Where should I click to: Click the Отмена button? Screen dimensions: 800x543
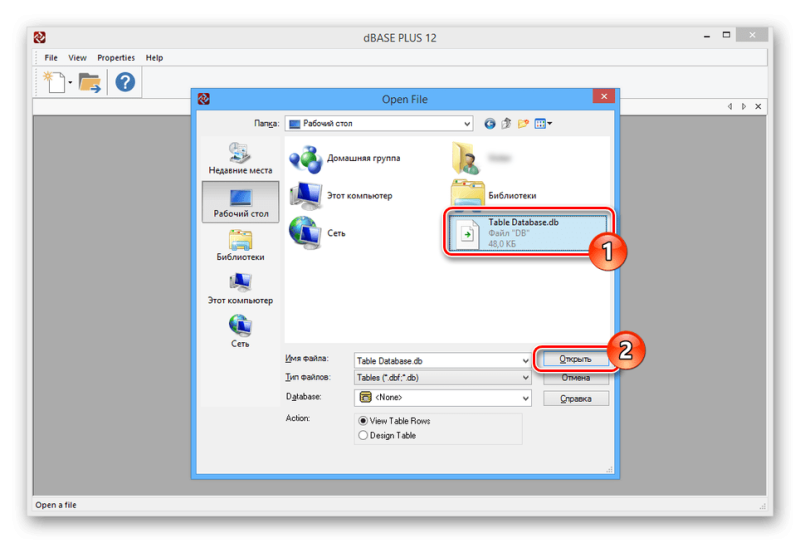pos(576,378)
